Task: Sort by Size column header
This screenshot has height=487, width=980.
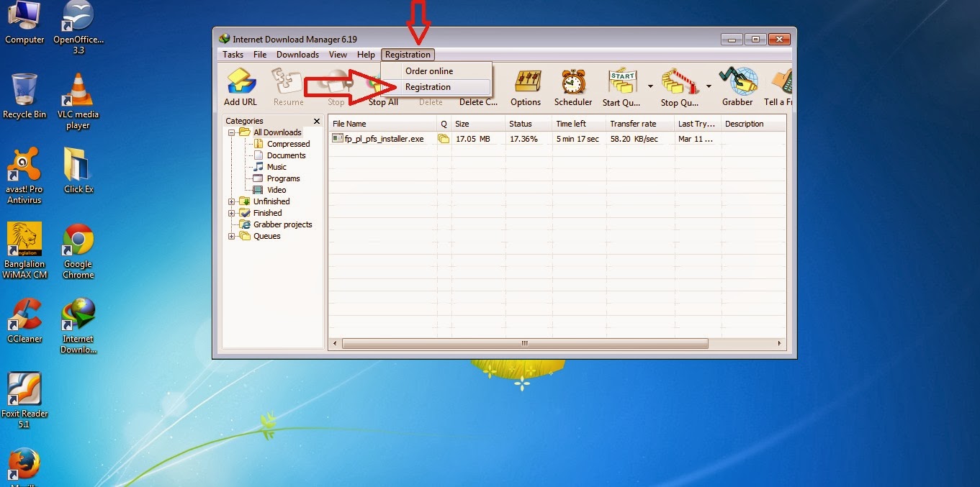Action: [477, 124]
